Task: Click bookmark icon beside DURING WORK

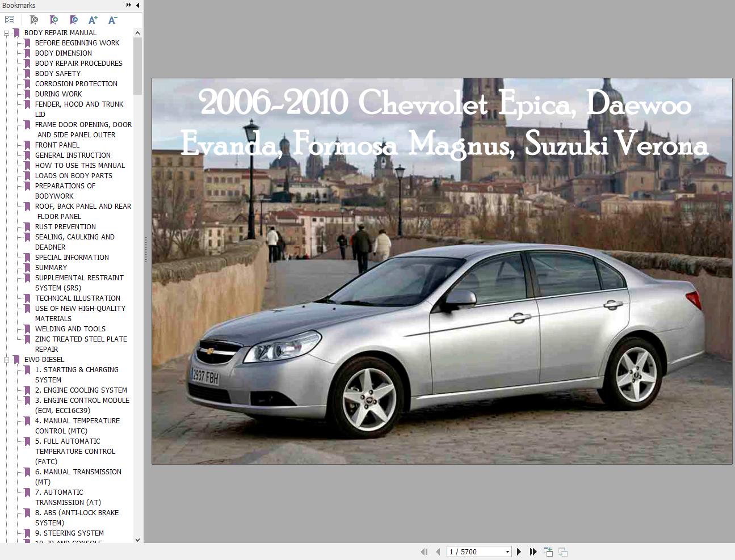Action: [x=27, y=94]
